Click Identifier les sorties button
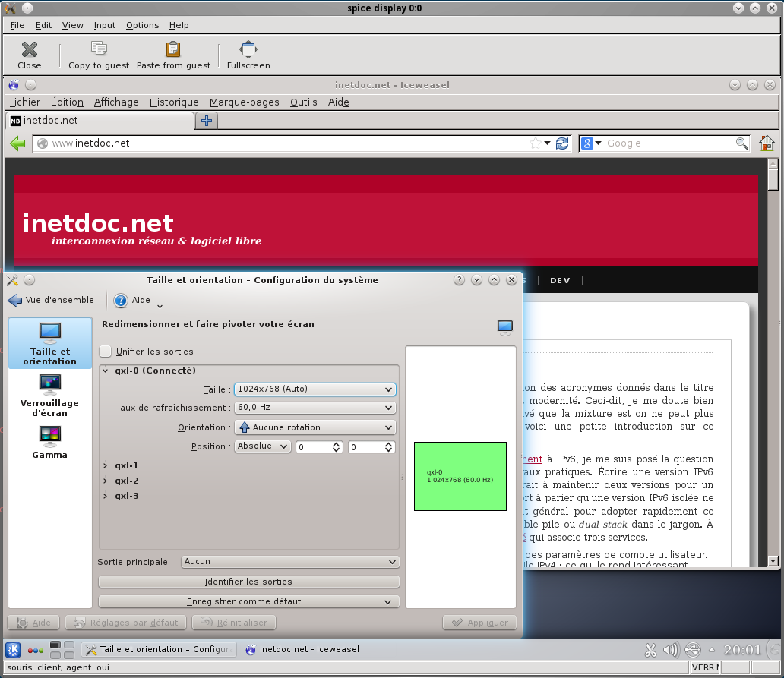The image size is (784, 678). point(248,582)
